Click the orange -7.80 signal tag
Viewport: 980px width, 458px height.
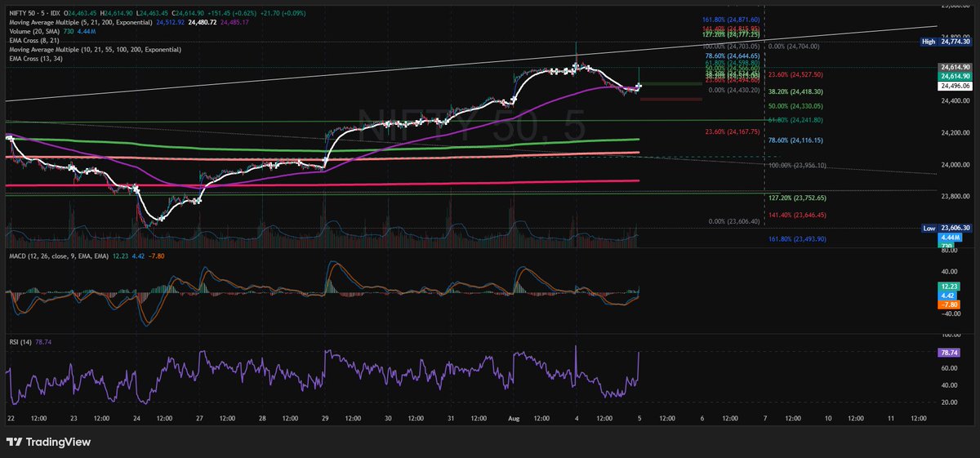pos(950,305)
